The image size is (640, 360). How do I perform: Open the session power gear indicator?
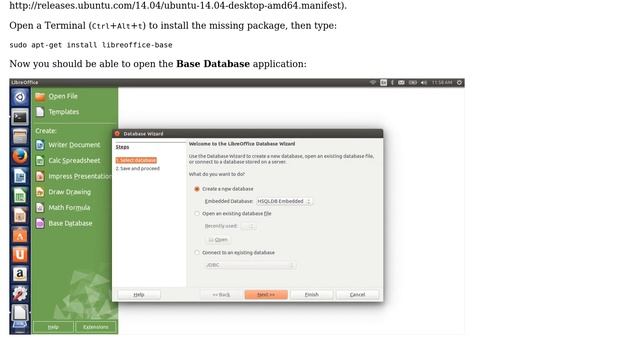coord(459,82)
